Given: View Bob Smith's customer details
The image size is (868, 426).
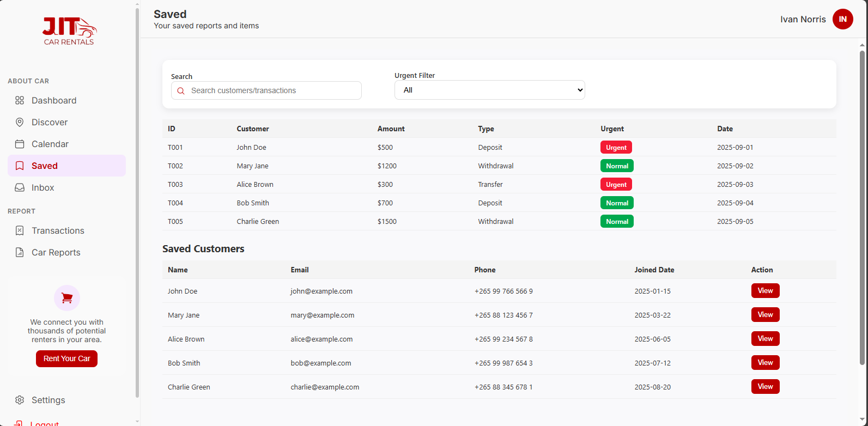Looking at the screenshot, I should [x=765, y=363].
